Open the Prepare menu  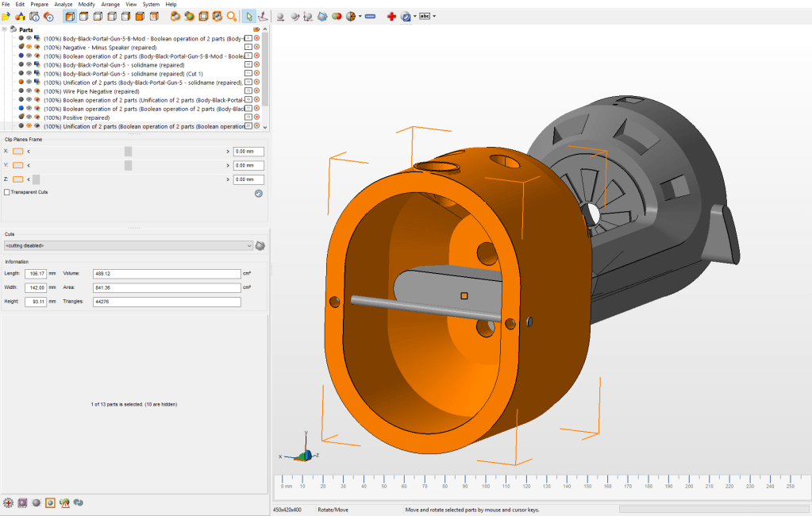tap(39, 4)
